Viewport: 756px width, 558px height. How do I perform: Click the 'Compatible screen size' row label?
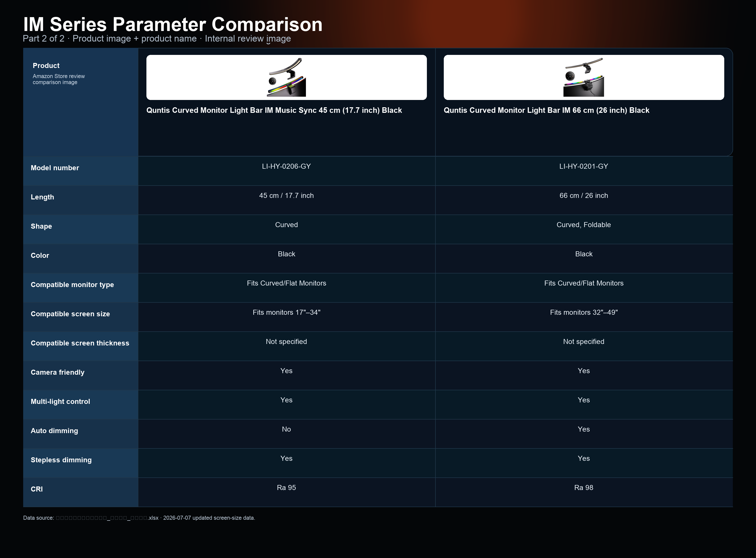click(70, 314)
